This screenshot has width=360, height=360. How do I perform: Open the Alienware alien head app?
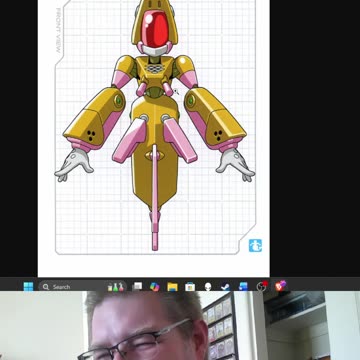[x=208, y=287]
